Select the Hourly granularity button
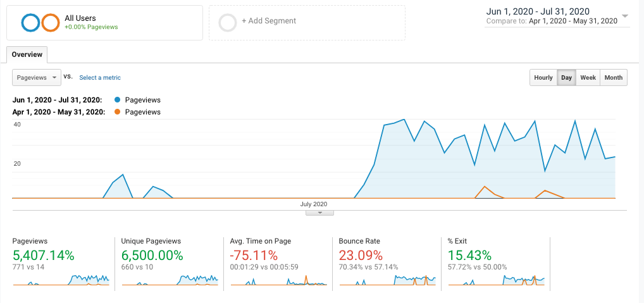644x303 pixels. tap(543, 78)
